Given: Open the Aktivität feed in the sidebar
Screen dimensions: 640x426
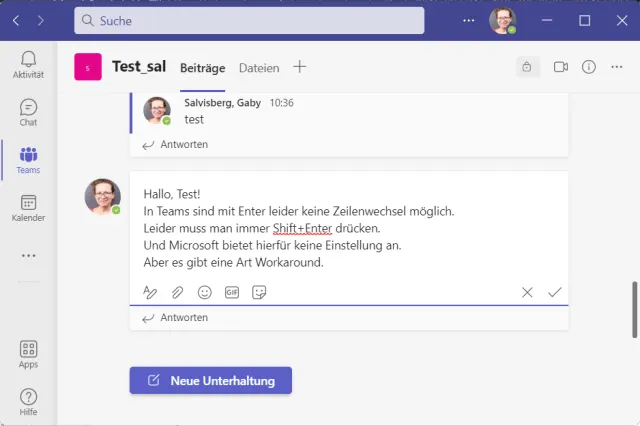Looking at the screenshot, I should [28, 65].
